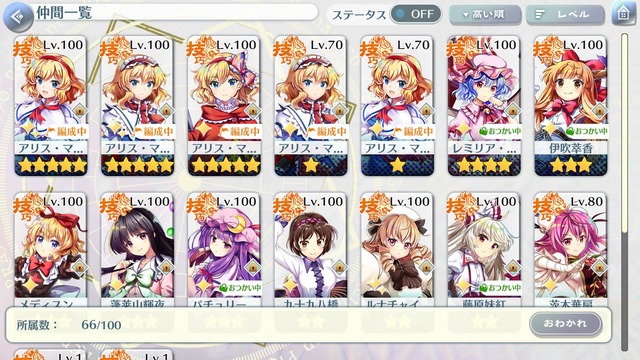This screenshot has width=640, height=360.
Task: Click the 技巧 badge on メディスン card
Action: [x=28, y=207]
